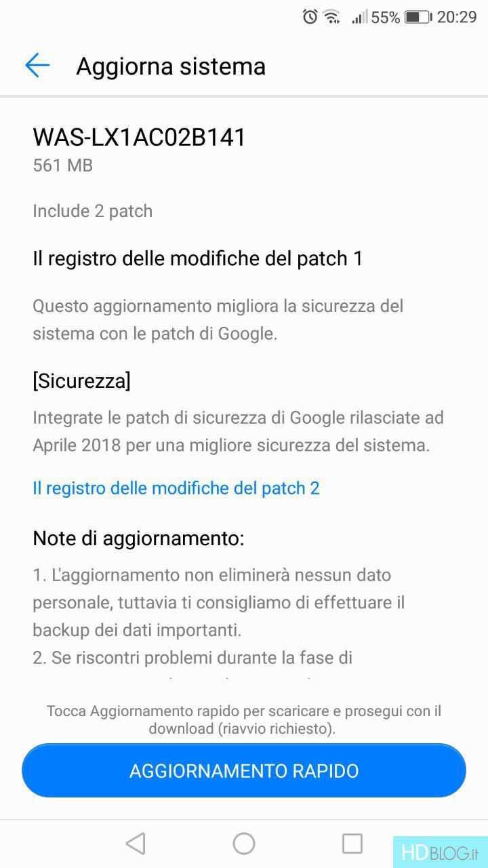Viewport: 488px width, 868px height.
Task: Tap the Android home circle button
Action: (x=244, y=844)
